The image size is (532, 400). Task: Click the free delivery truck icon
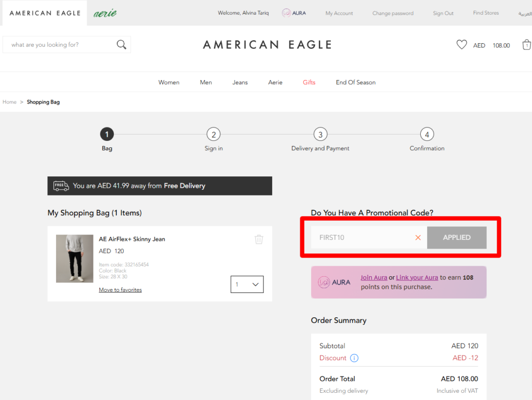tap(61, 185)
